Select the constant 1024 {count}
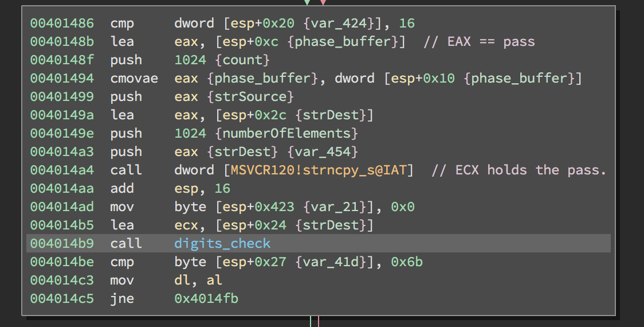 click(222, 60)
